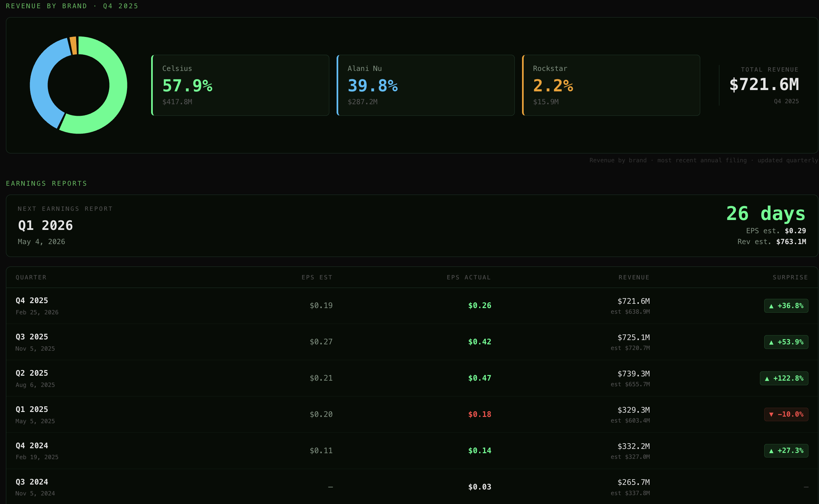Click the +27.3% badge for Q4 2024
The width and height of the screenshot is (819, 504).
pyautogui.click(x=786, y=450)
